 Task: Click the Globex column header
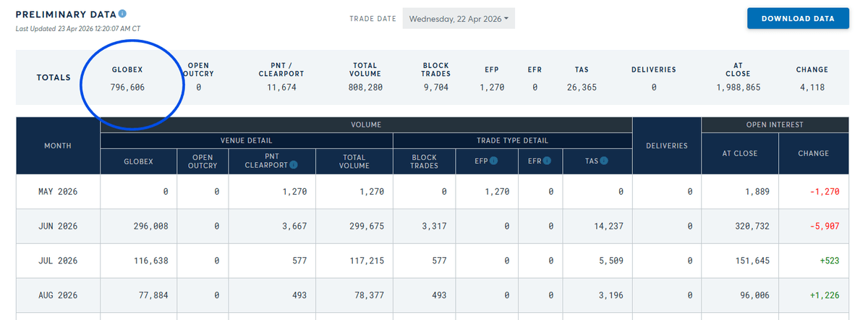coord(138,161)
